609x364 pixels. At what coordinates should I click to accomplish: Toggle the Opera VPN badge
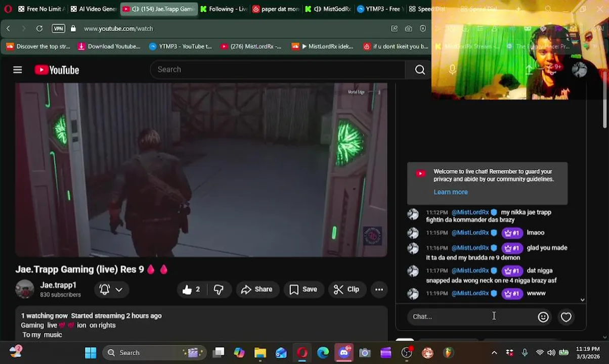coord(58,29)
